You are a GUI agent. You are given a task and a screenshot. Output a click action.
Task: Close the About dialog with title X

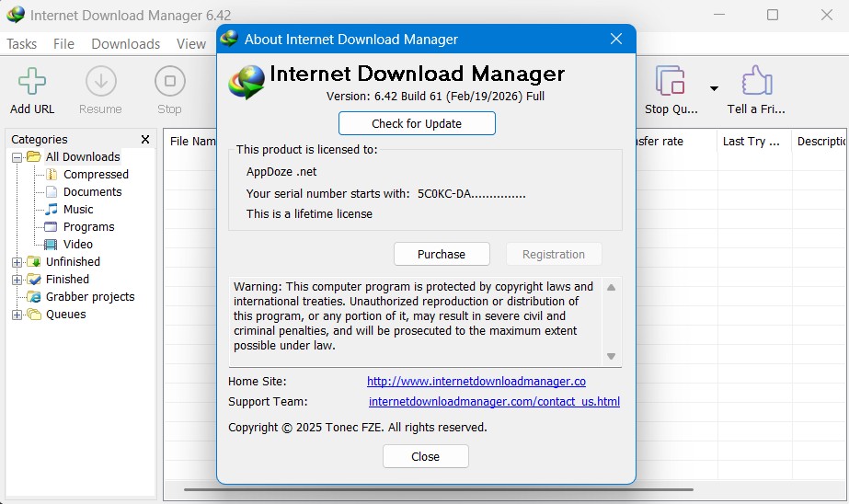coord(616,39)
